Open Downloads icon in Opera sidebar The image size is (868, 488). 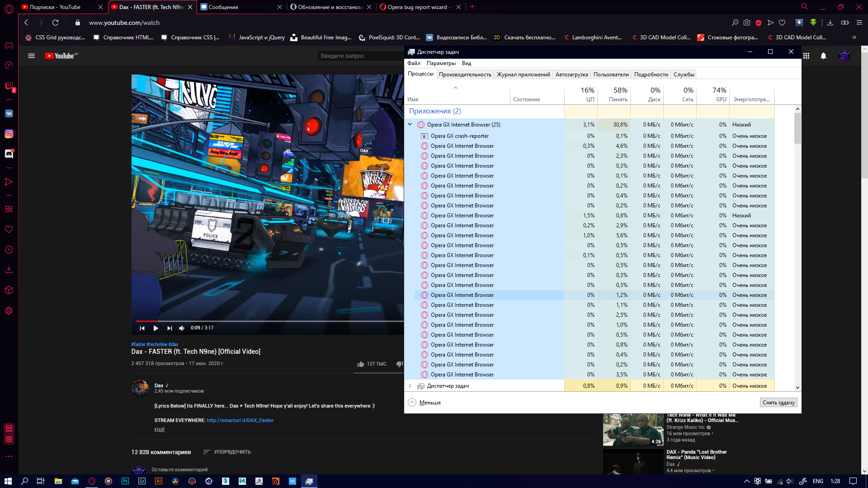(x=9, y=270)
